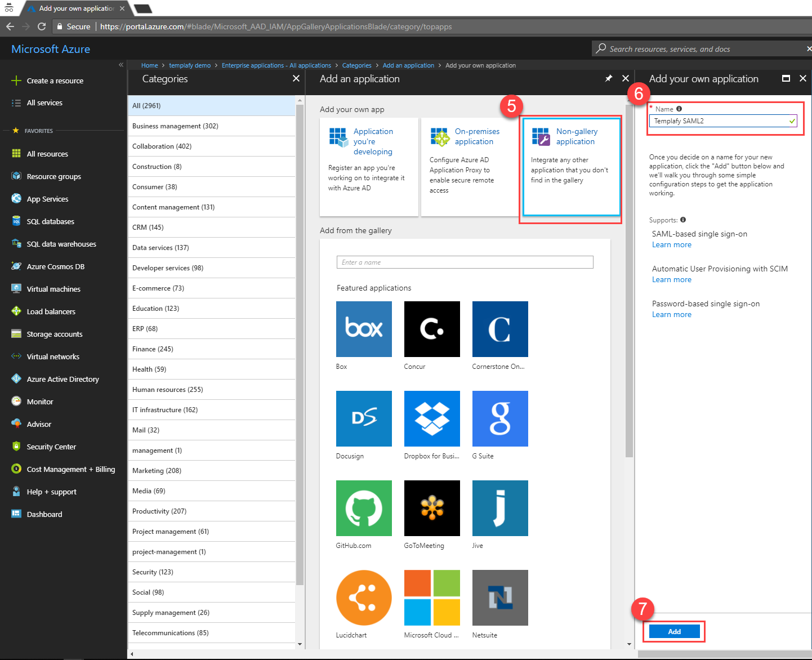Go back with browser back arrow
The height and width of the screenshot is (660, 812).
tap(10, 26)
